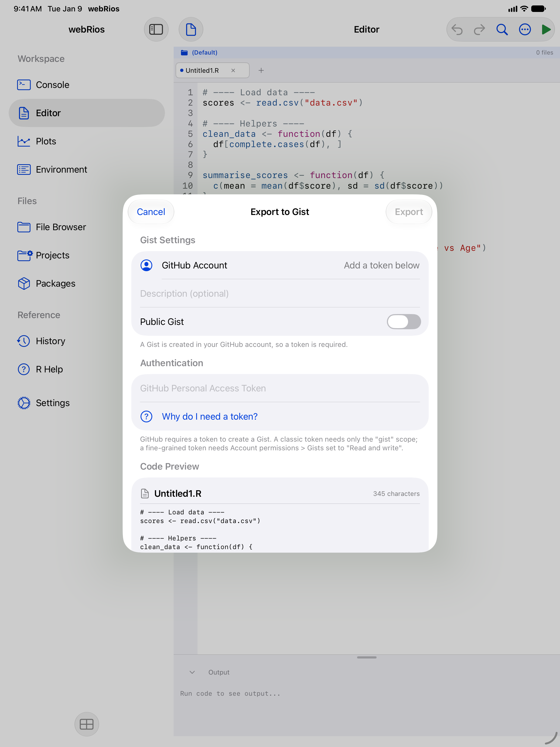Add a new tab with plus button

pyautogui.click(x=261, y=70)
